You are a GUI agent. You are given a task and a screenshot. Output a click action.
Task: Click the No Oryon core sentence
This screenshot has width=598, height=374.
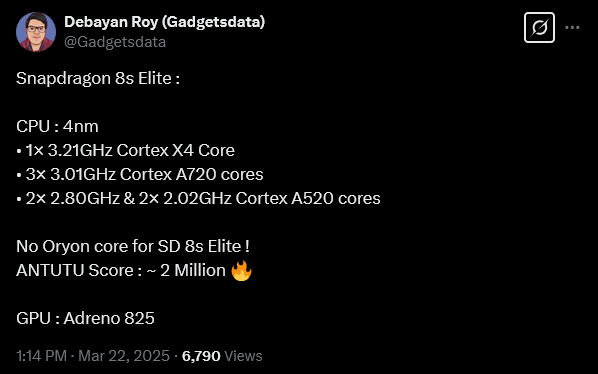tap(133, 246)
